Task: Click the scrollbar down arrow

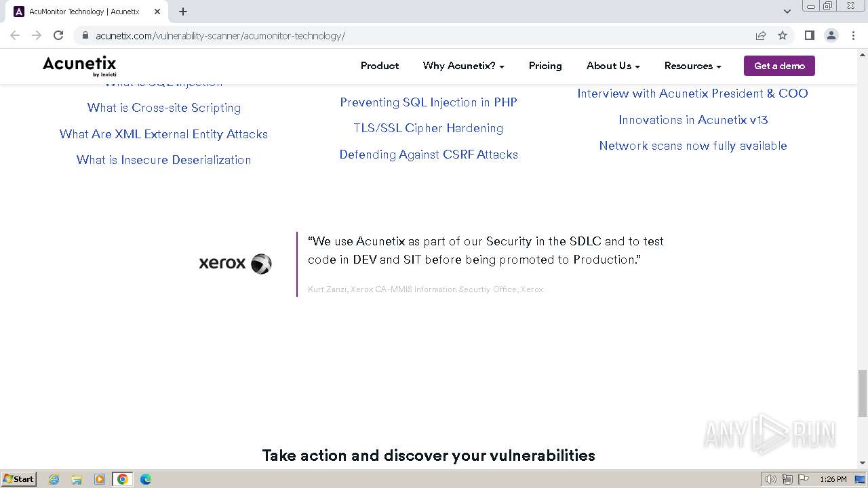Action: pos(862,464)
